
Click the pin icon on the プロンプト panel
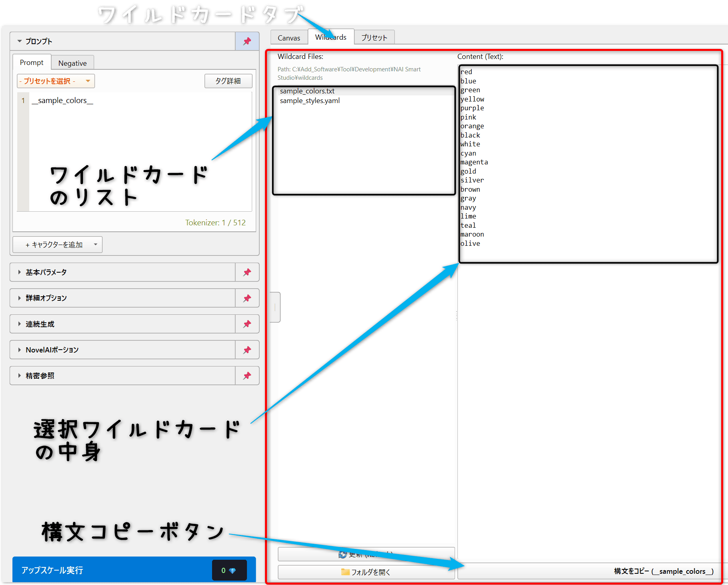(247, 41)
